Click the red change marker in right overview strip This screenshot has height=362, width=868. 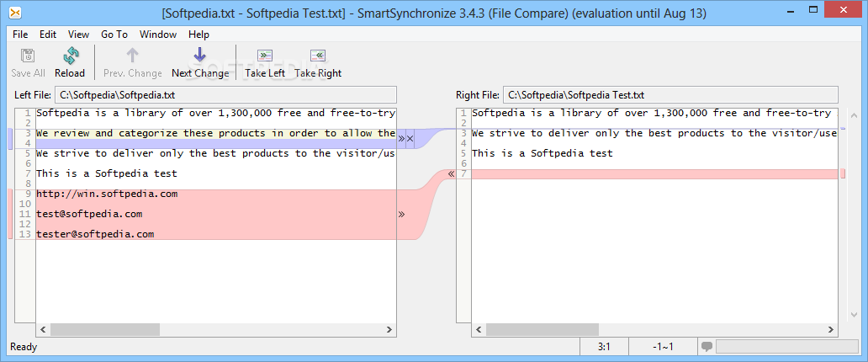[x=843, y=174]
